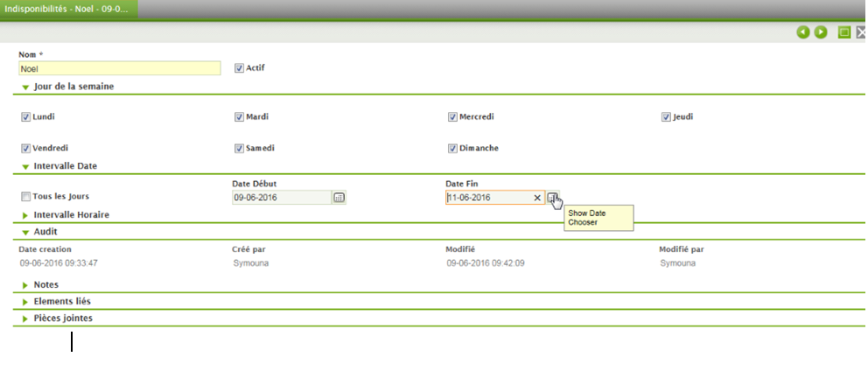Enable the Tous les Jours checkbox

pos(25,197)
